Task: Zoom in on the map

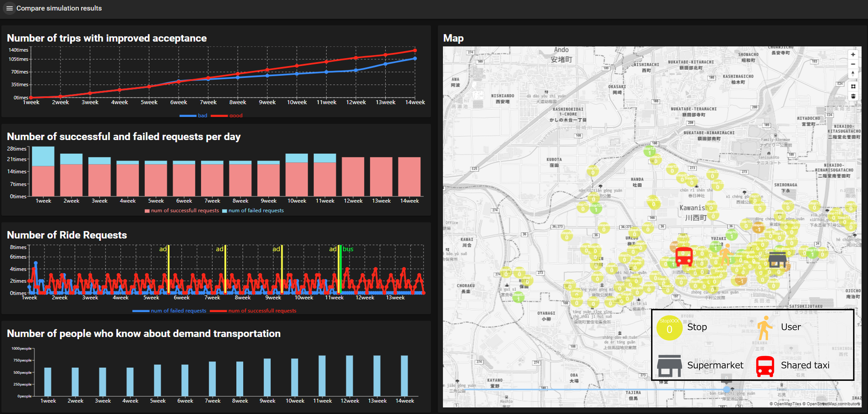Action: tap(853, 55)
